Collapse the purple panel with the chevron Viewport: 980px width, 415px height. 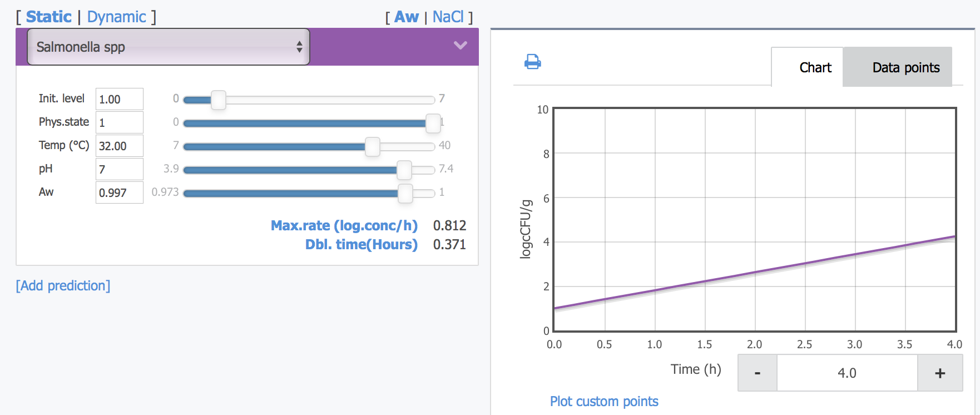coord(460,46)
